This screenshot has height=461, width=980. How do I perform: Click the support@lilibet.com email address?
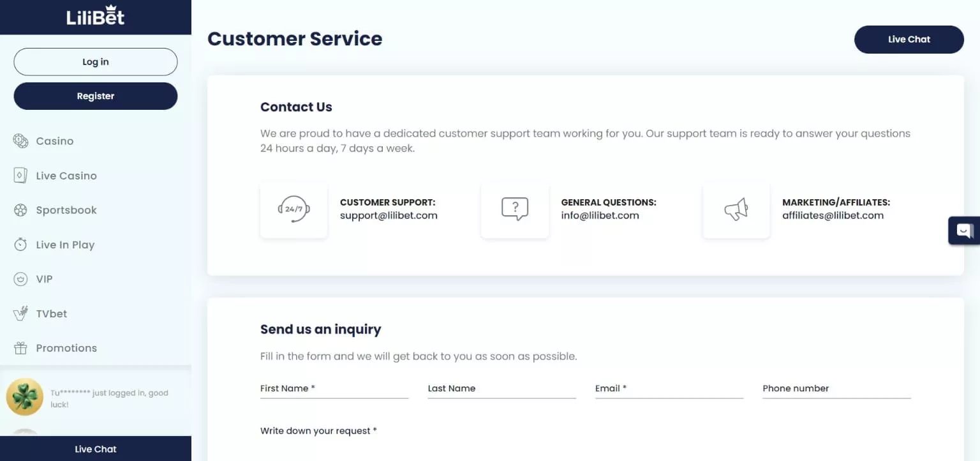(389, 216)
